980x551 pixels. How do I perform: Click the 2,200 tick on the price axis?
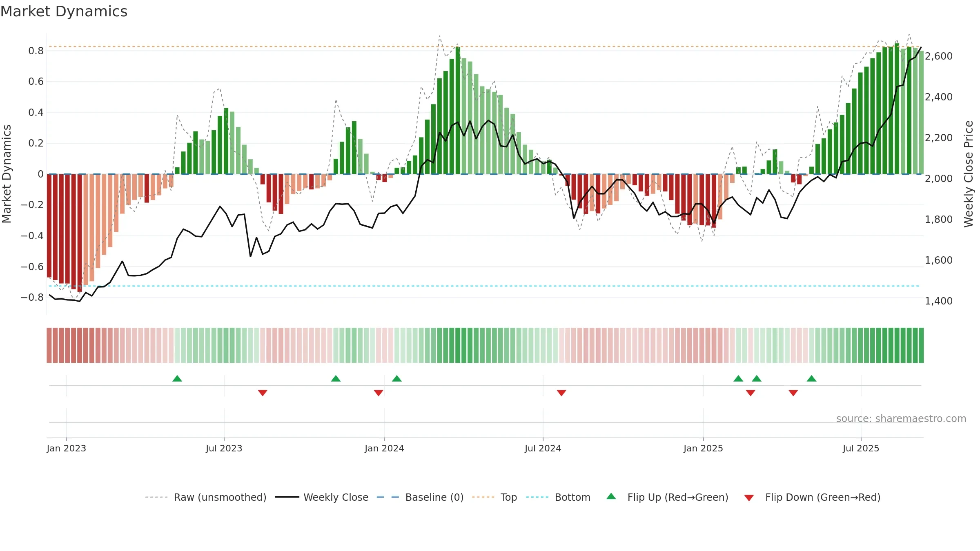click(x=939, y=138)
